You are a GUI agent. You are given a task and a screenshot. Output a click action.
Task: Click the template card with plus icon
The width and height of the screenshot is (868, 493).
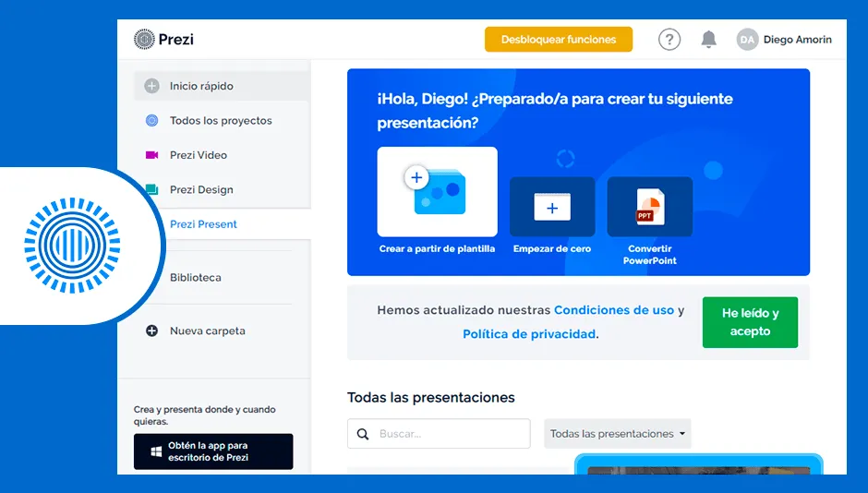tap(438, 191)
